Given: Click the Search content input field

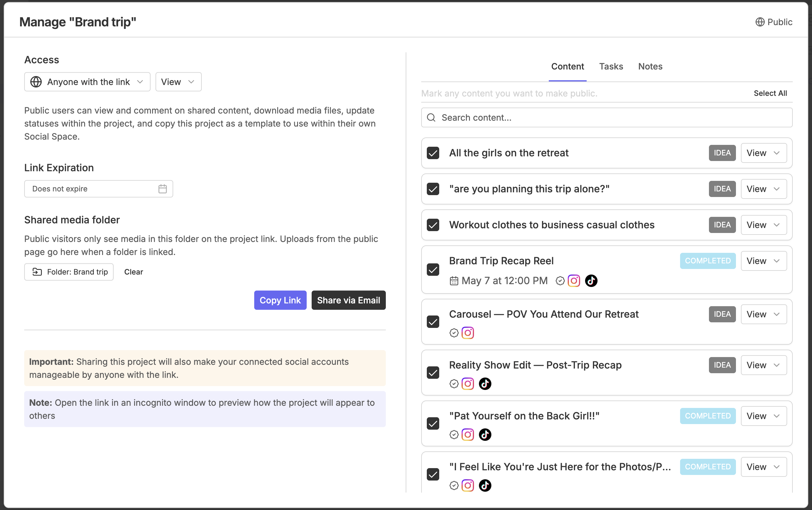Looking at the screenshot, I should pyautogui.click(x=607, y=118).
